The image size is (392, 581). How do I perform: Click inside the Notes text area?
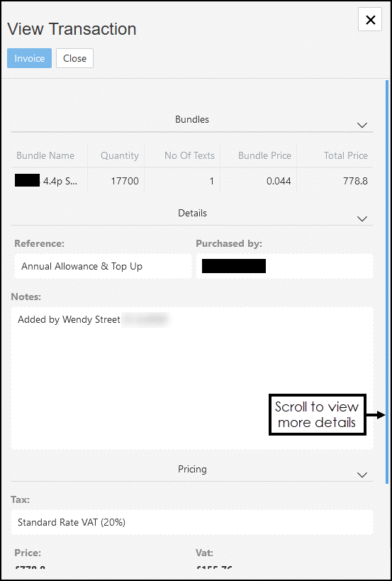[x=191, y=378]
